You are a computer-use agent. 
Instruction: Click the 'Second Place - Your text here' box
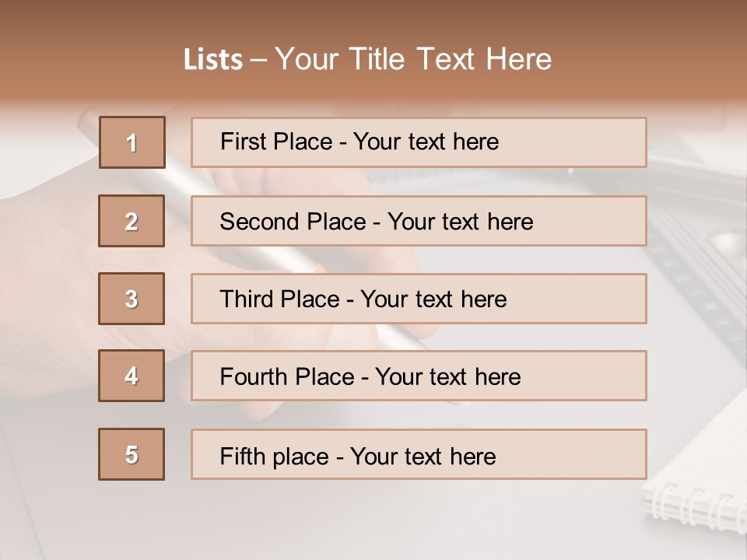pos(419,221)
